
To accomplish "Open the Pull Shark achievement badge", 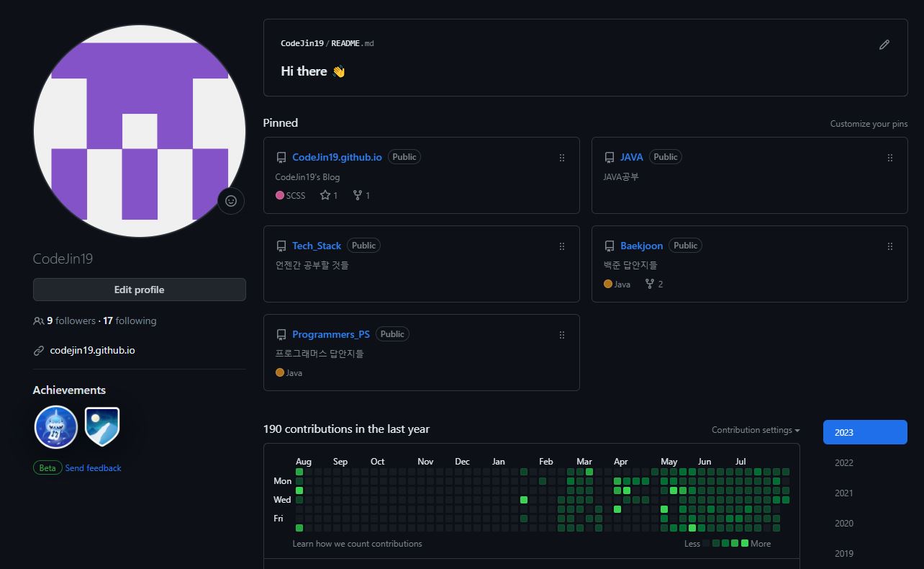I will [x=55, y=427].
